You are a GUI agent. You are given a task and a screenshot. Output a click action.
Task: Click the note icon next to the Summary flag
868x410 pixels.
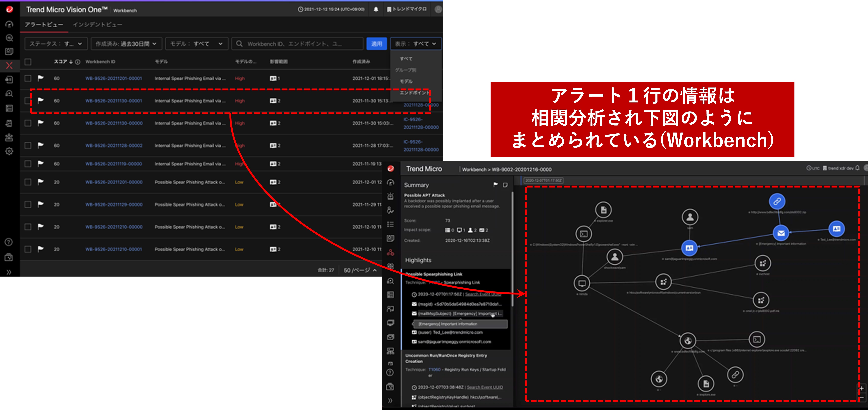click(505, 185)
